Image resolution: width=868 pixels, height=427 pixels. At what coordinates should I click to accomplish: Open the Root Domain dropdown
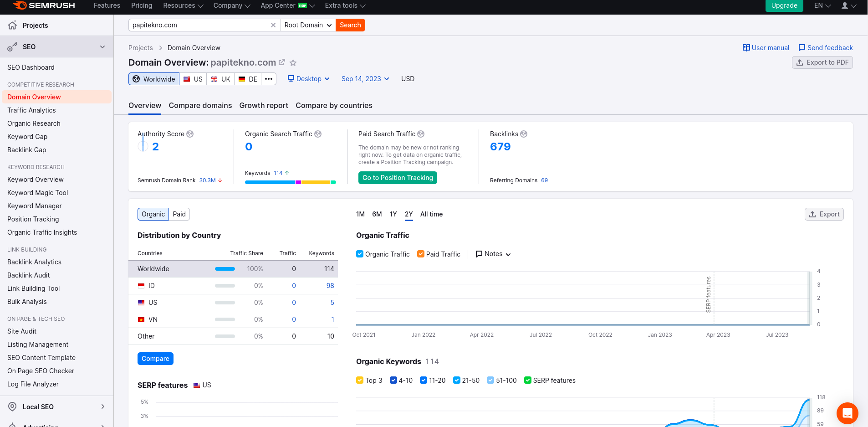pos(308,25)
